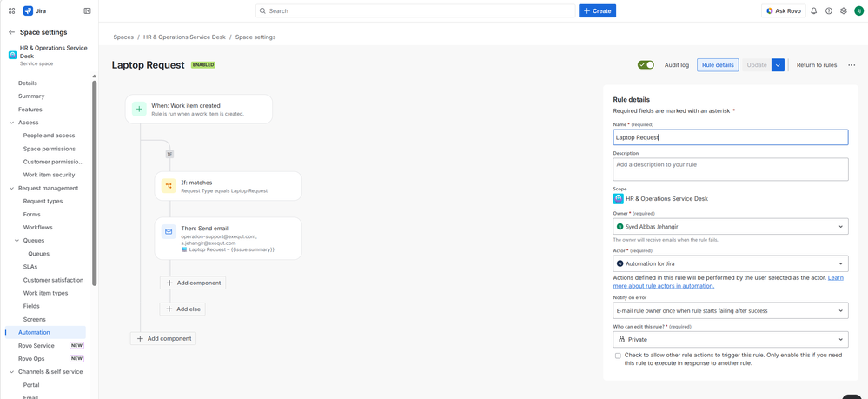Viewport: 868px width, 399px height.
Task: Open the notifications bell icon
Action: click(x=814, y=10)
